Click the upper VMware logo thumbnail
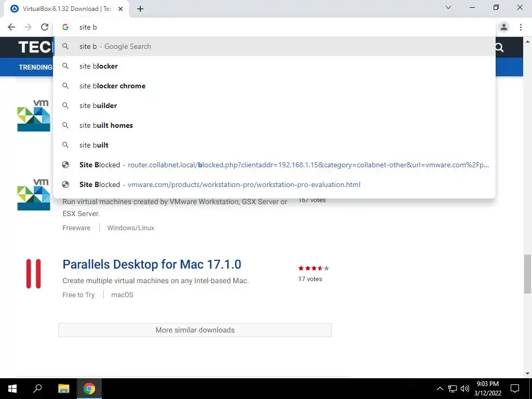Viewport: 532px width, 399px height. 34,116
